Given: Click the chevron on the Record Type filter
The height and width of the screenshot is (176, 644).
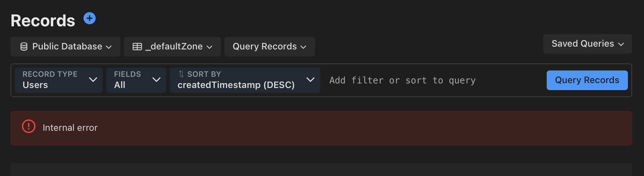Looking at the screenshot, I should click(x=93, y=80).
